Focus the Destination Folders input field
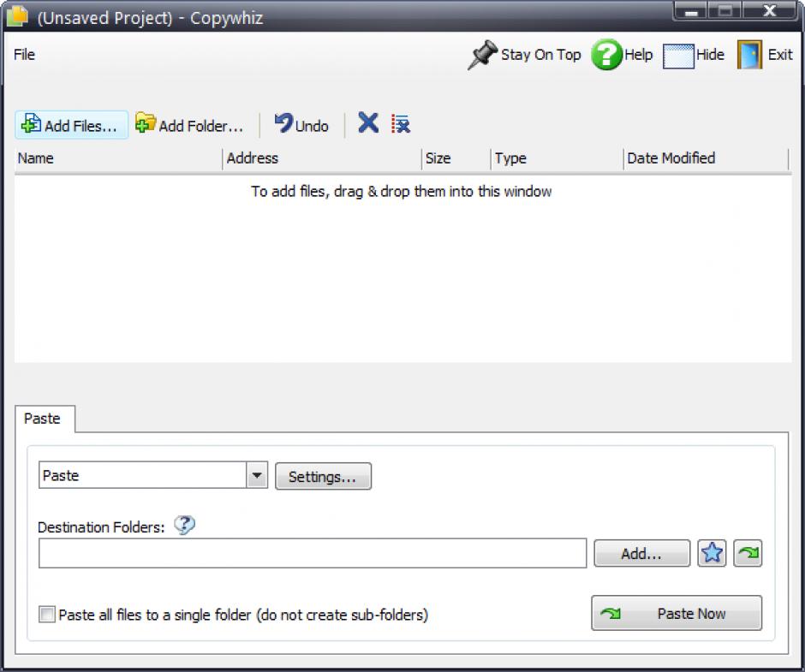805x672 pixels. [313, 553]
